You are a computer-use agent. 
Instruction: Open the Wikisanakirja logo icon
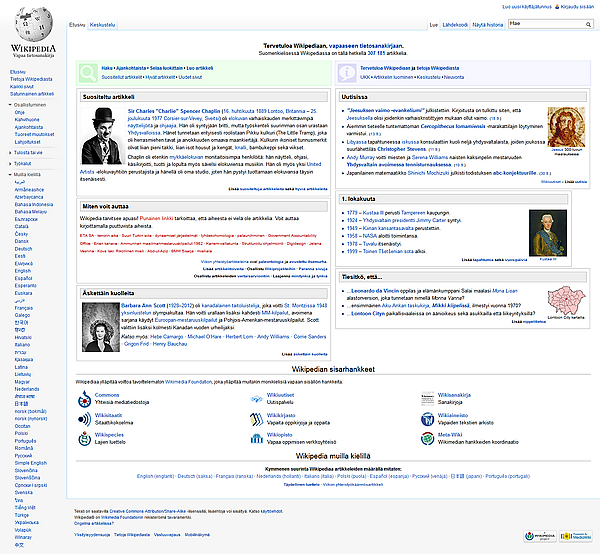[x=427, y=399]
